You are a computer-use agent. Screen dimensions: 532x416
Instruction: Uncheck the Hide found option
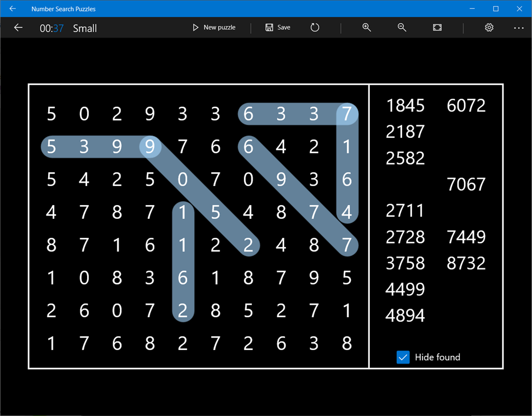403,357
